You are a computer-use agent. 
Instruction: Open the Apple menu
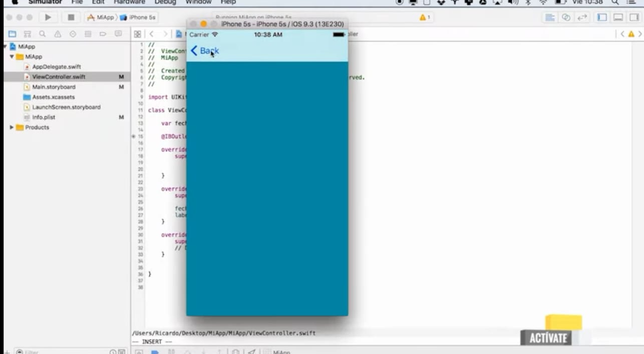click(x=15, y=3)
